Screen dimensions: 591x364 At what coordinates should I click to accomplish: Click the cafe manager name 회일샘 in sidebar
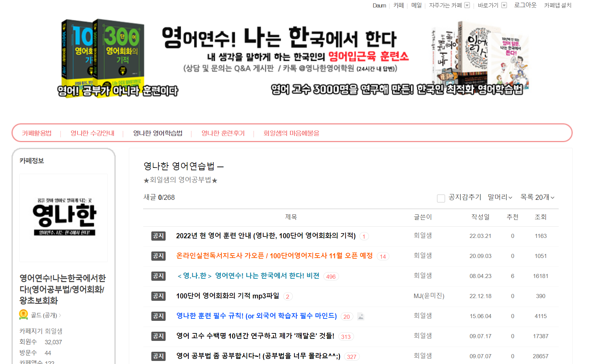tap(53, 331)
